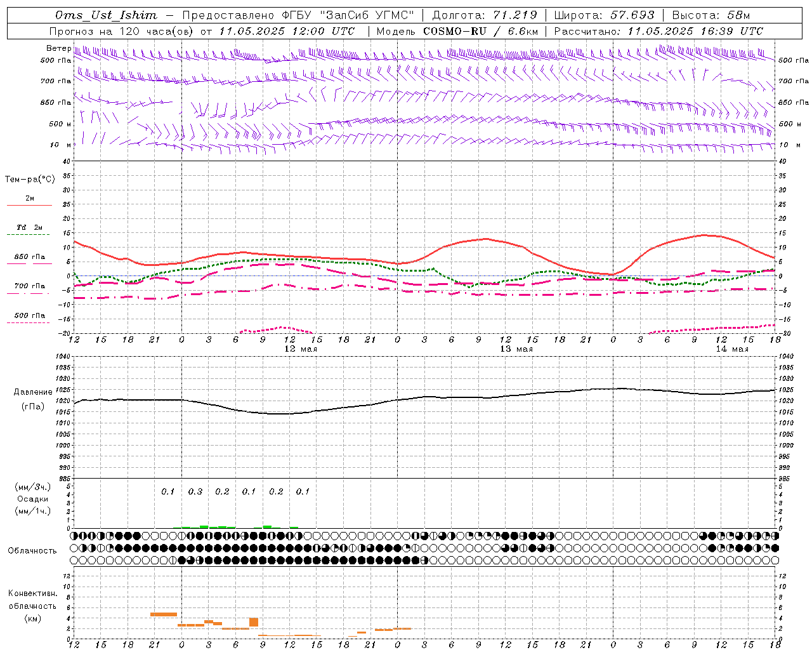Viewport: 812px width, 650px height.
Task: Select the text Предоставлено ФГБУ "ЗапСиб УГМС"
Action: point(298,16)
